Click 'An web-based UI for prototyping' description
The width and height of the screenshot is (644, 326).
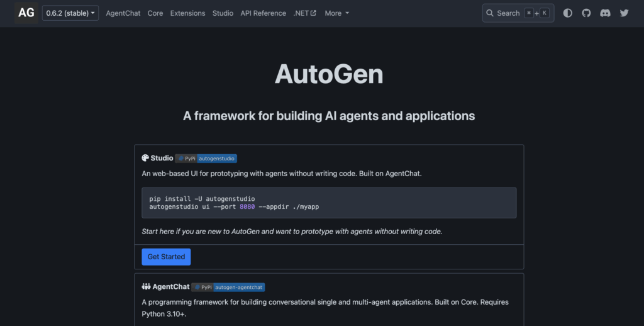(x=282, y=174)
